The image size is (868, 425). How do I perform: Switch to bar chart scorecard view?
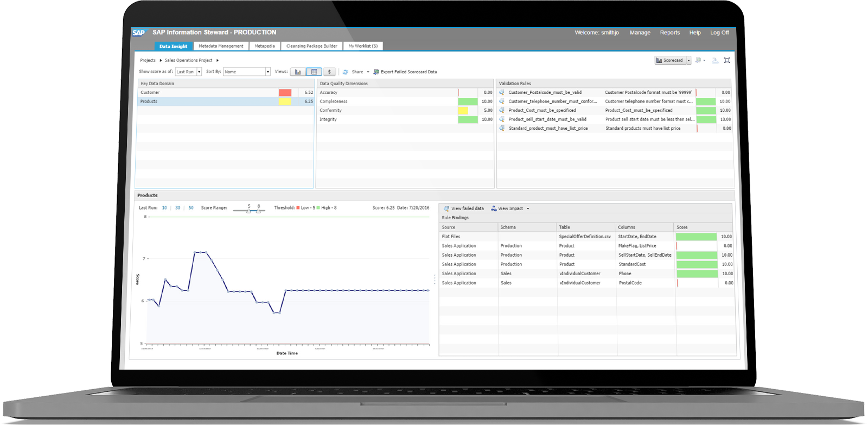point(298,72)
